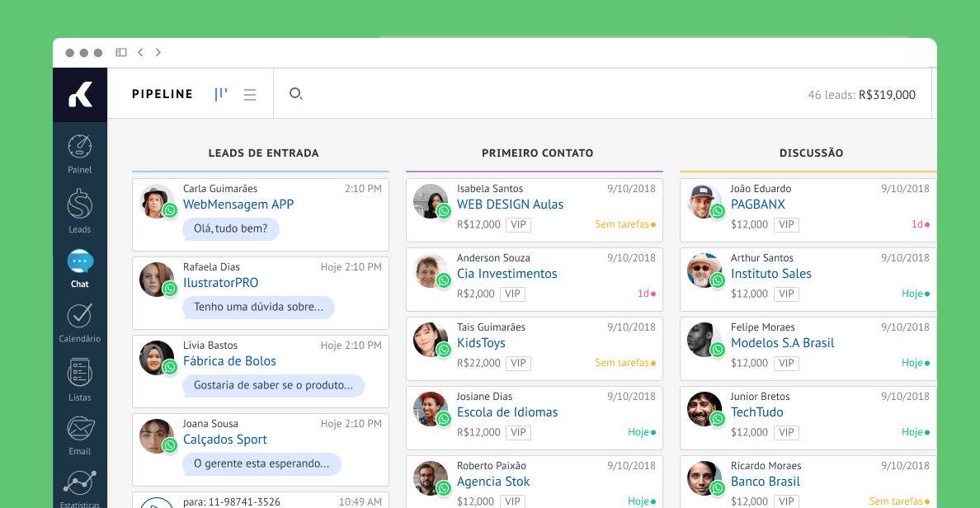The image size is (980, 508).
Task: Go back with the left arrow
Action: coord(140,53)
